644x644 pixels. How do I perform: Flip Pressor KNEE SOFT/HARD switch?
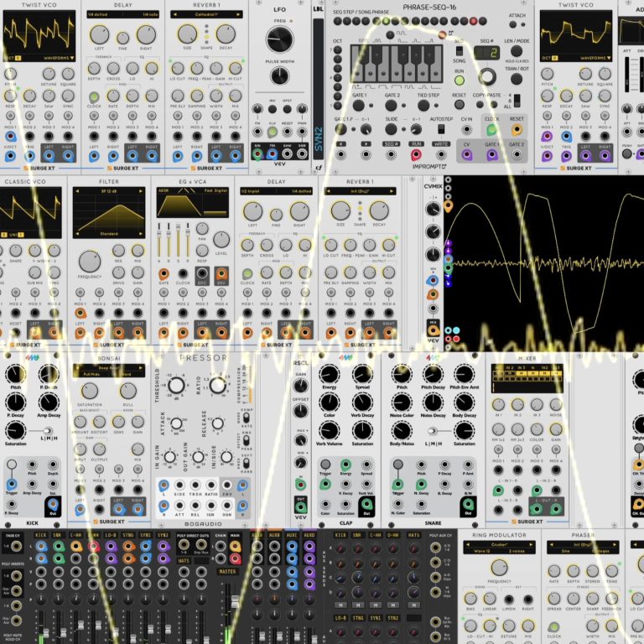coord(246,463)
